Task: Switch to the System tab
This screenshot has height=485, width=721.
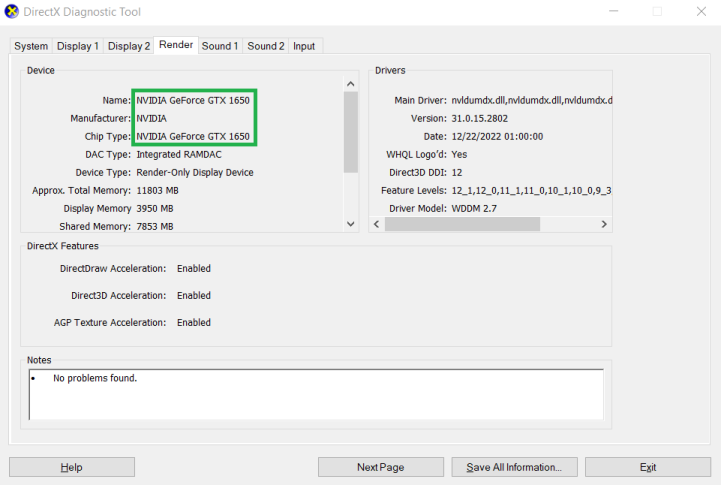Action: click(x=31, y=46)
